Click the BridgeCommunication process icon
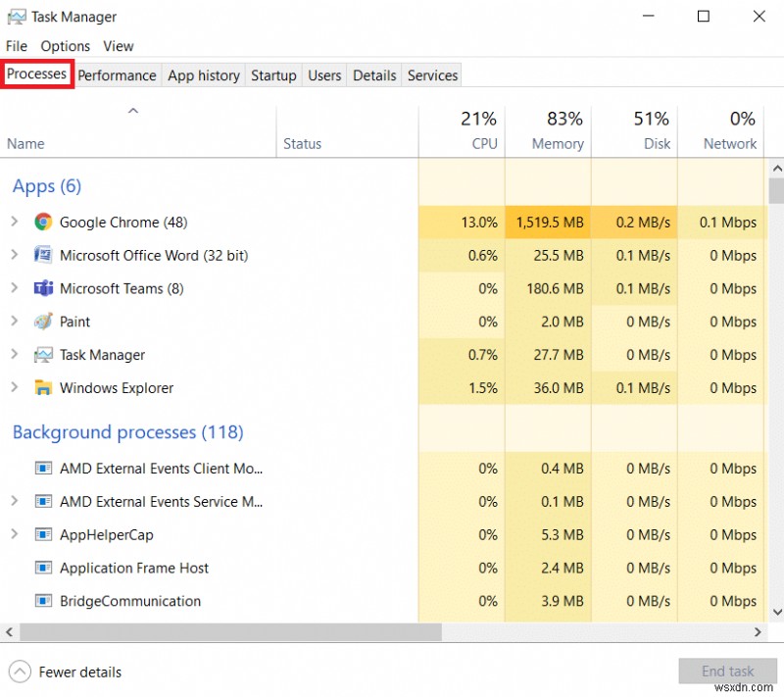Screen dimensions: 784x697 pyautogui.click(x=43, y=601)
